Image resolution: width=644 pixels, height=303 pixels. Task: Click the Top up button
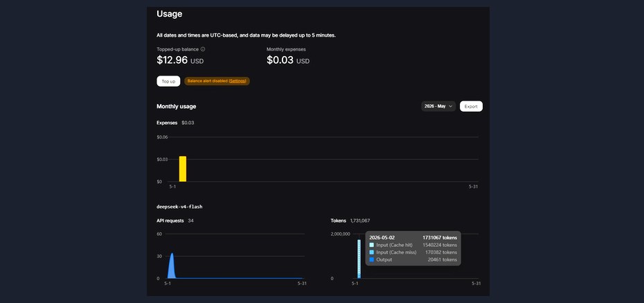(168, 81)
